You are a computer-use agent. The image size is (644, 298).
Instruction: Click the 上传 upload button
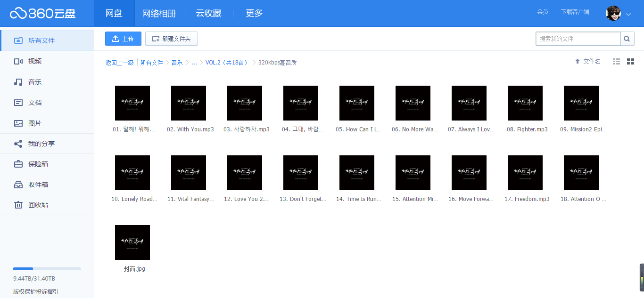point(123,39)
